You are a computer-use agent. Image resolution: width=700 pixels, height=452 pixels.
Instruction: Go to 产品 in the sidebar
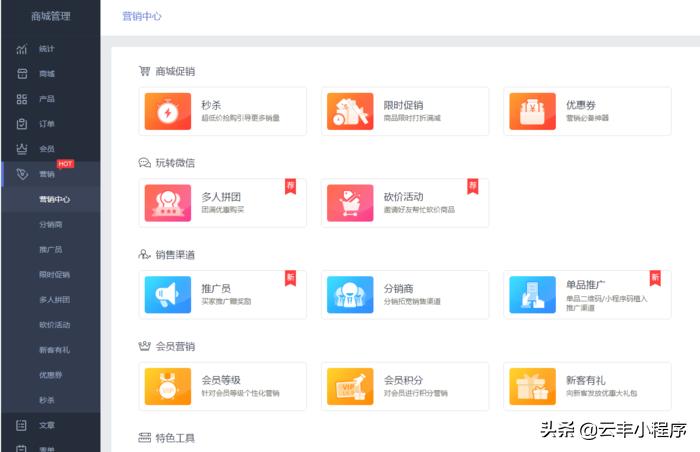pyautogui.click(x=46, y=99)
